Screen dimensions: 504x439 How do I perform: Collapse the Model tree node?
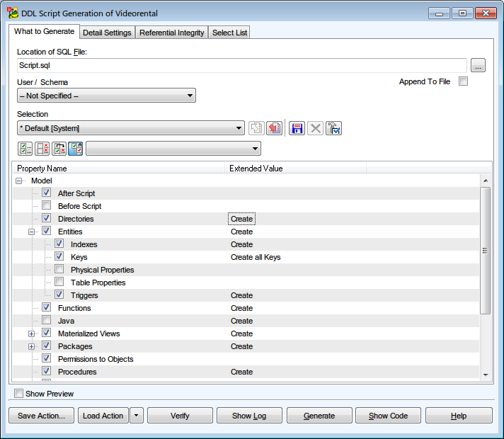point(19,181)
